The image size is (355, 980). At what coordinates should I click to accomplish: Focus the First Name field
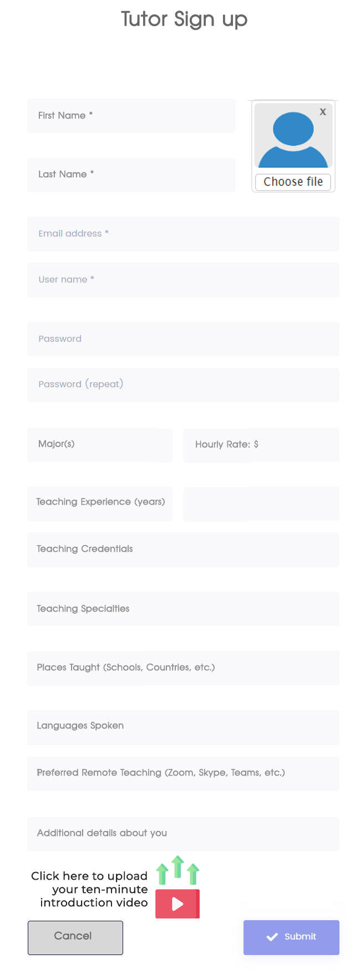pyautogui.click(x=131, y=116)
